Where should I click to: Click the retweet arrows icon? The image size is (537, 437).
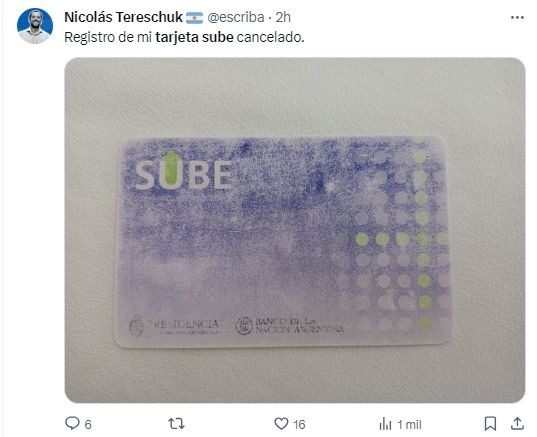(176, 424)
